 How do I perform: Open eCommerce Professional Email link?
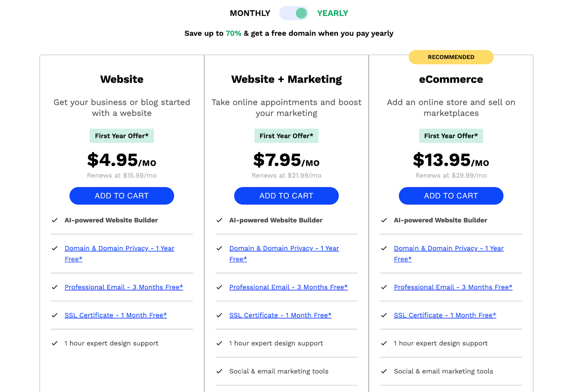pos(453,287)
